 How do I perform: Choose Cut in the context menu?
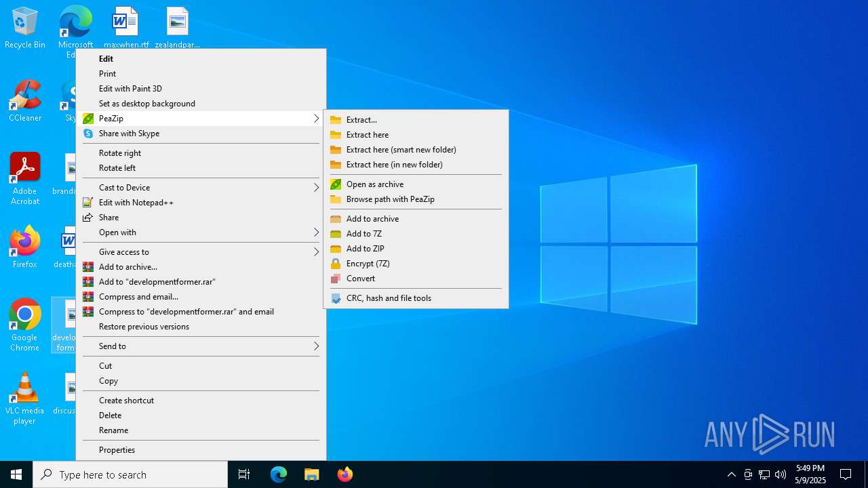coord(201,366)
